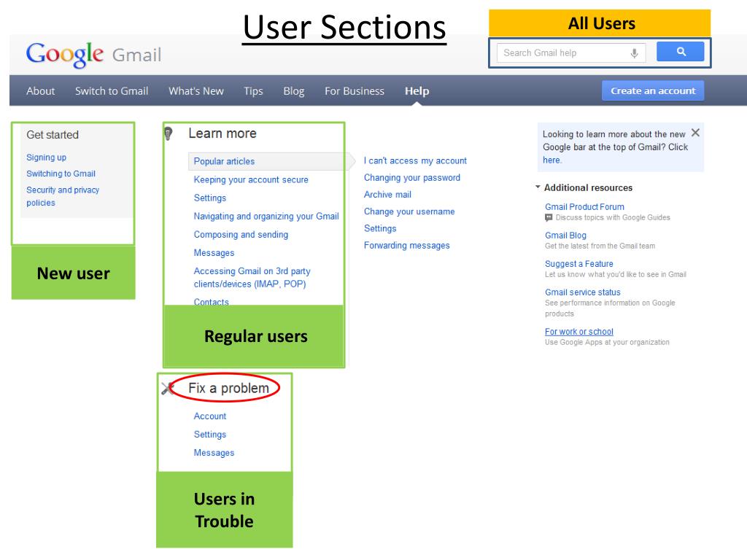Image resolution: width=747 pixels, height=560 pixels.
Task: Click the microphone voice search icon
Action: pyautogui.click(x=634, y=52)
